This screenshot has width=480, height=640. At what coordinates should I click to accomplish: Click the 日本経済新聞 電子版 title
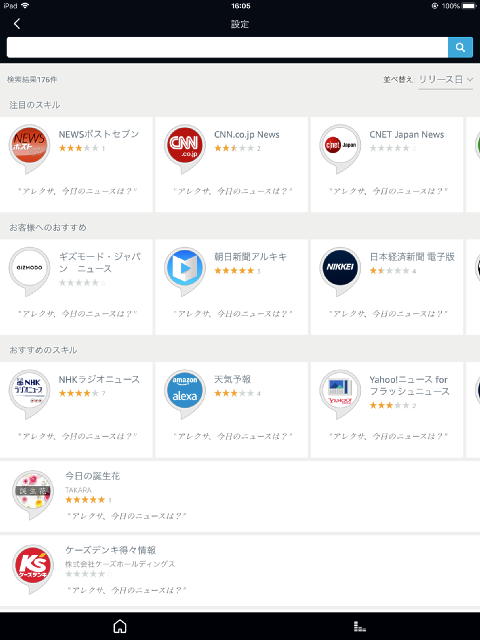pos(412,257)
